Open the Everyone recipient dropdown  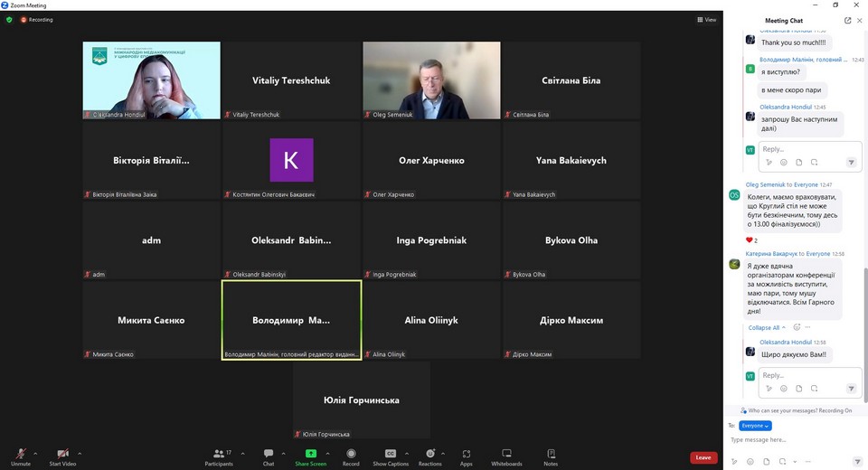(755, 426)
